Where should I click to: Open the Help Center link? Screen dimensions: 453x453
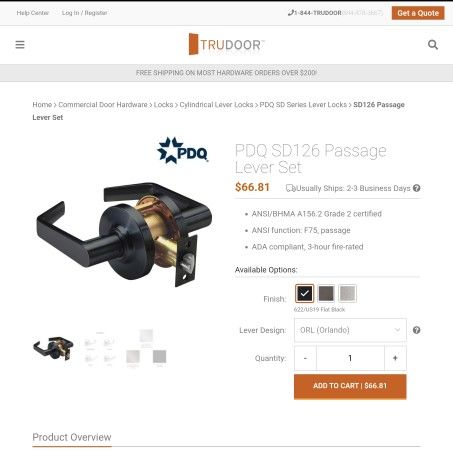click(33, 13)
